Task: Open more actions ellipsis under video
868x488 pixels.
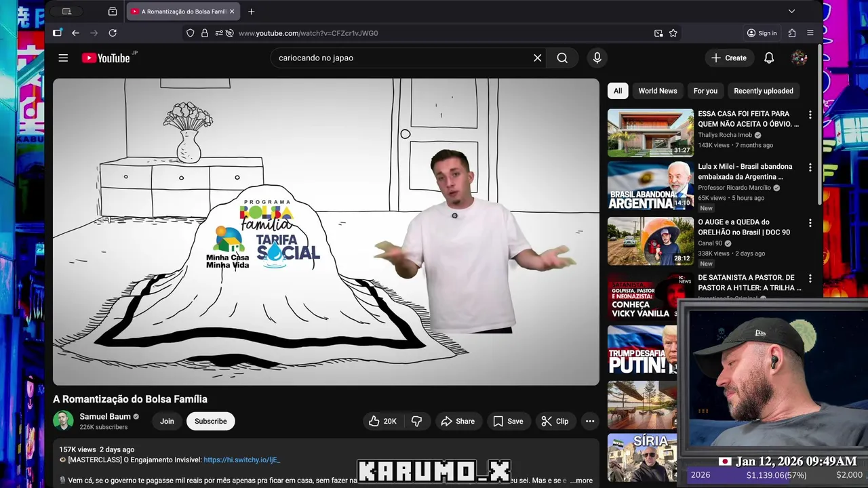Action: tap(590, 421)
